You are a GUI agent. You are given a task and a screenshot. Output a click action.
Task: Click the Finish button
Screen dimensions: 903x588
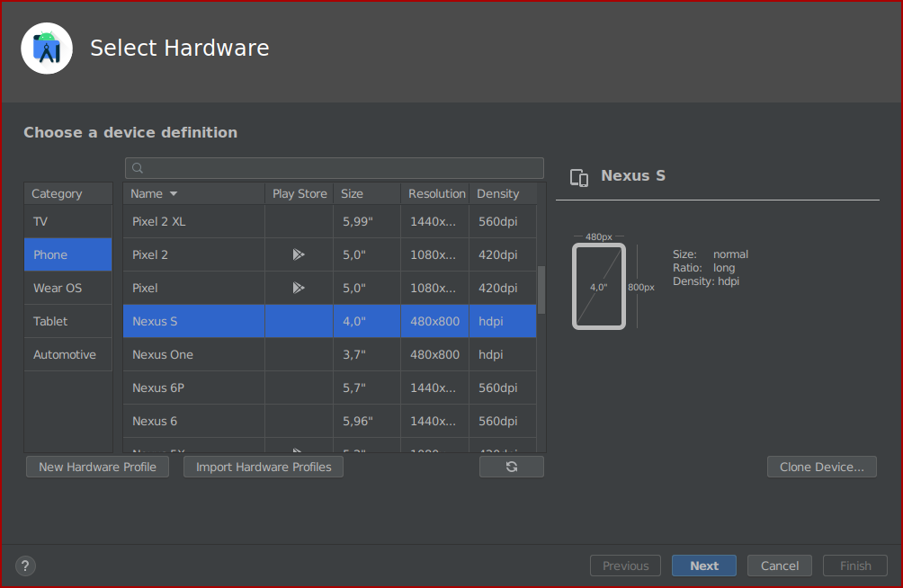(x=855, y=566)
